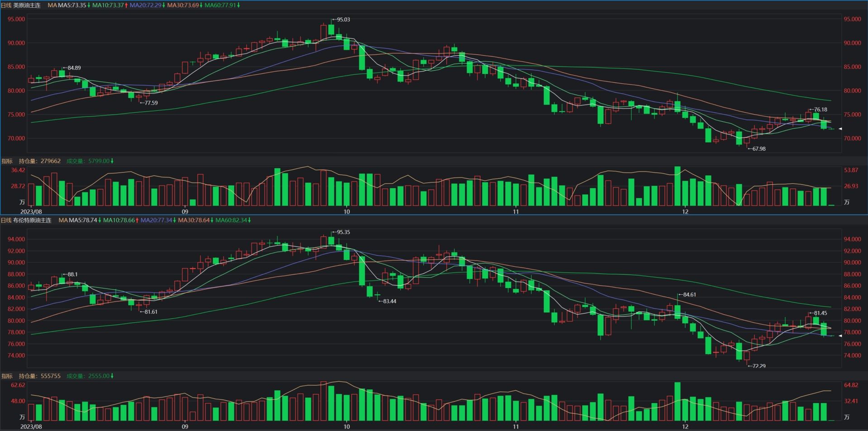The width and height of the screenshot is (868, 431).
Task: Click the MA10:73.37 indicator value
Action: click(108, 5)
